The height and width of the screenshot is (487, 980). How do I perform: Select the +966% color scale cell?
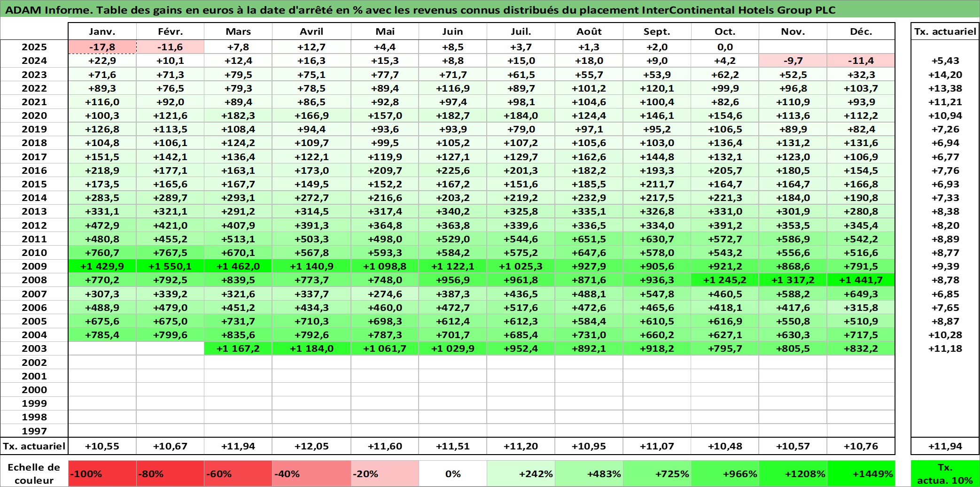click(725, 473)
